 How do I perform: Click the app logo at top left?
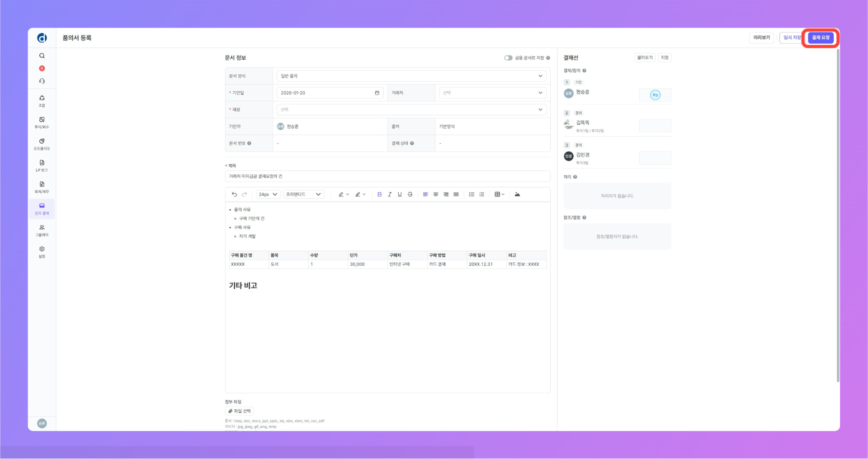point(42,38)
